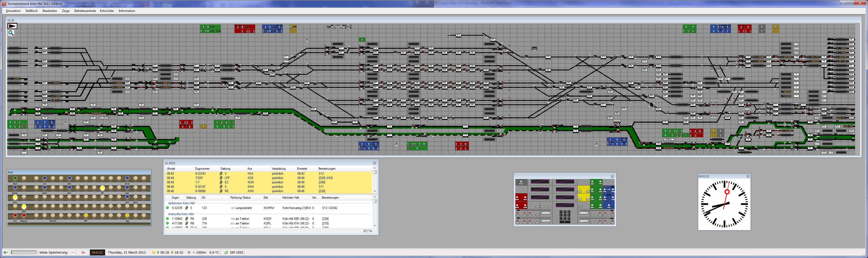
Task: Click the Zugnummer column header
Action: tap(202, 168)
